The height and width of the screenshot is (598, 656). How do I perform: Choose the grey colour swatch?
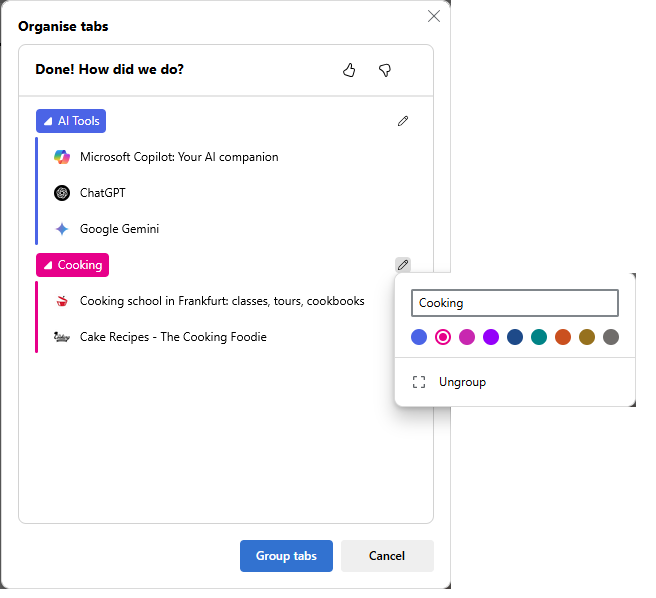click(611, 337)
